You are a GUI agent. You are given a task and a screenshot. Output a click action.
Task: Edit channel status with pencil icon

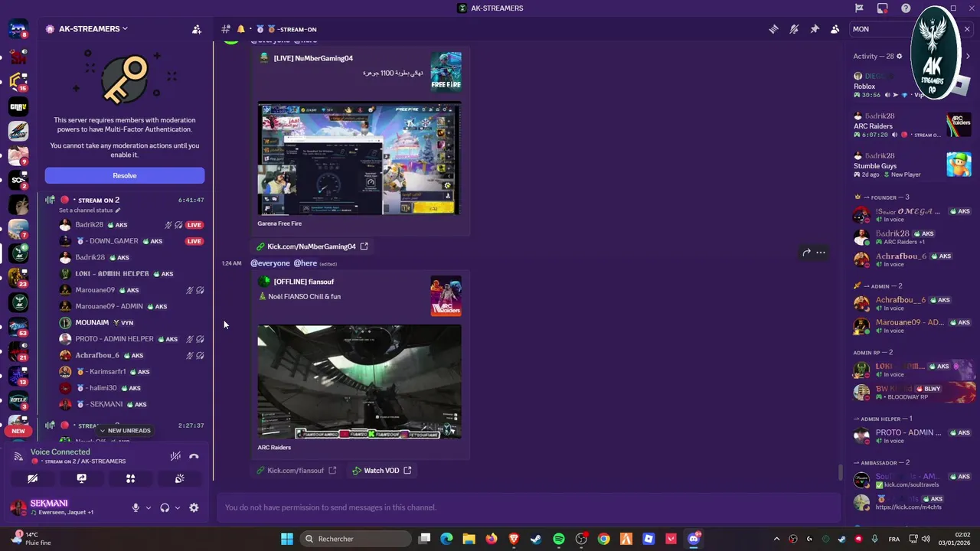click(x=118, y=210)
